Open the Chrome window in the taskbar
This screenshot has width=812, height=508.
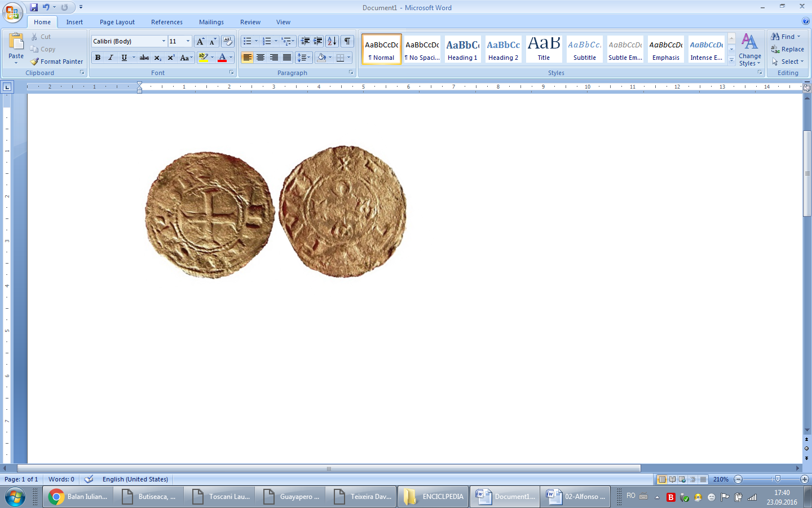pos(78,497)
